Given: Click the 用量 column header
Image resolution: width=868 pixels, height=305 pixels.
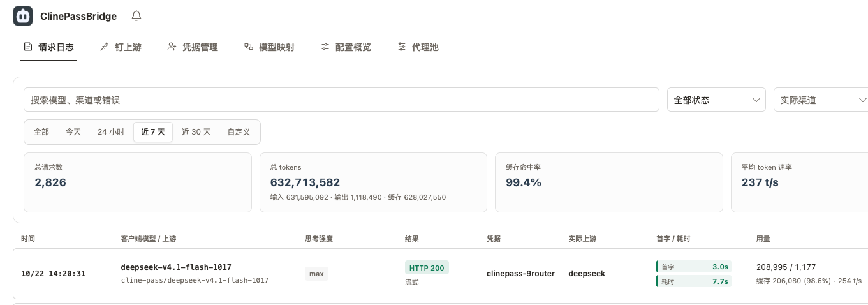Looking at the screenshot, I should pyautogui.click(x=763, y=239).
